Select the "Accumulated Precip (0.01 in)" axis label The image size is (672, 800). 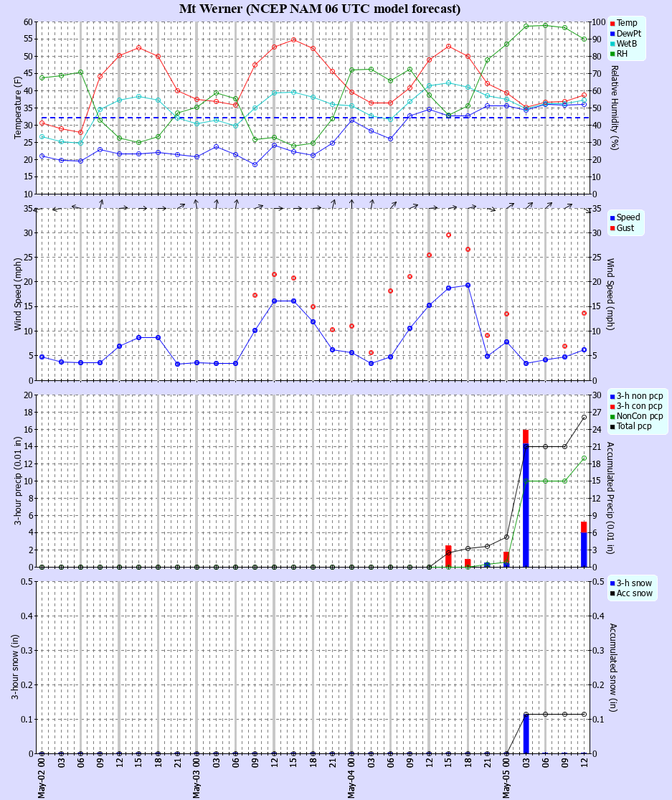[610, 498]
